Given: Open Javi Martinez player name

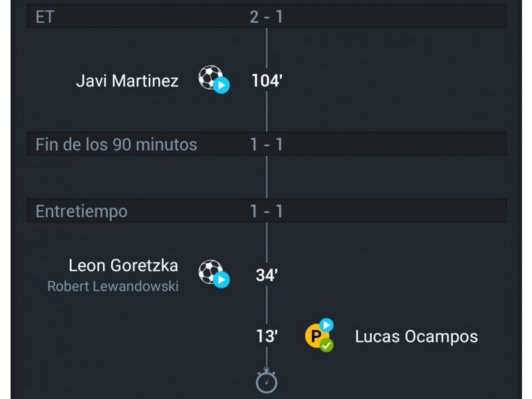Looking at the screenshot, I should [127, 80].
